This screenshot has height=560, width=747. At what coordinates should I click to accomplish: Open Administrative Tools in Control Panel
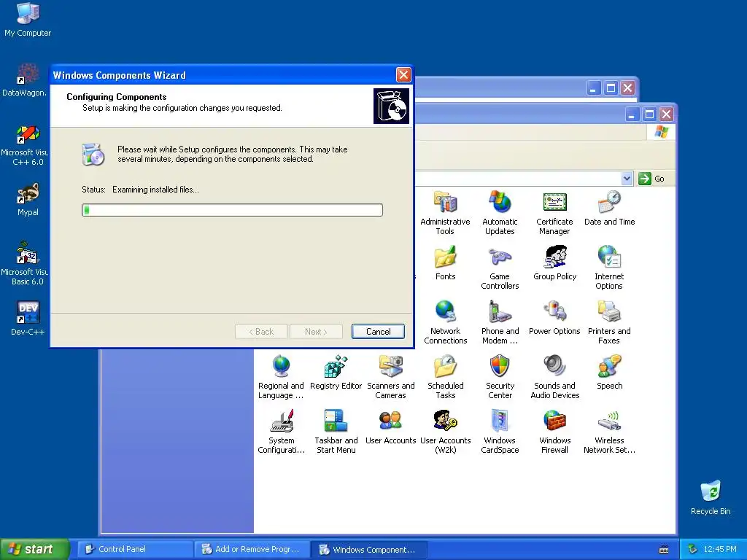445,214
